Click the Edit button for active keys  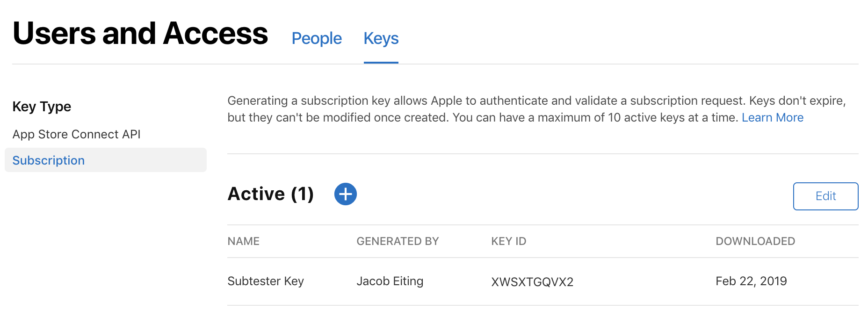[x=825, y=196]
